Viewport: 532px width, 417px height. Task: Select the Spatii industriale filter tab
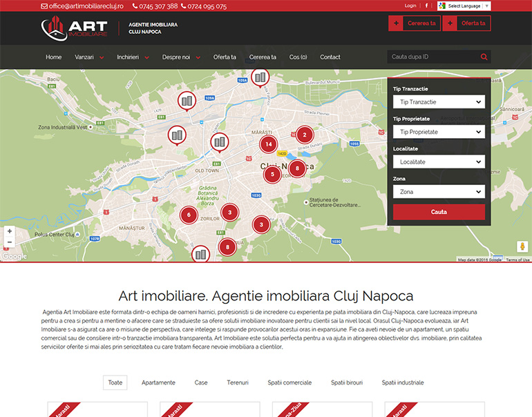point(403,382)
